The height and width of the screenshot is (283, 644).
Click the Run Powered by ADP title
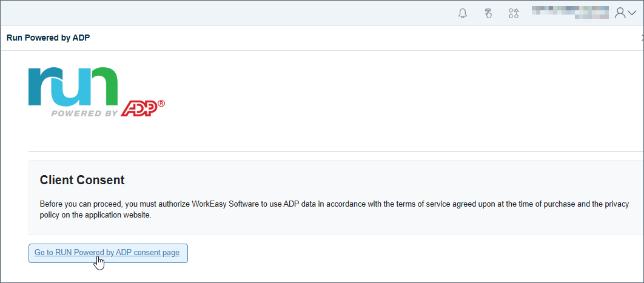[48, 38]
